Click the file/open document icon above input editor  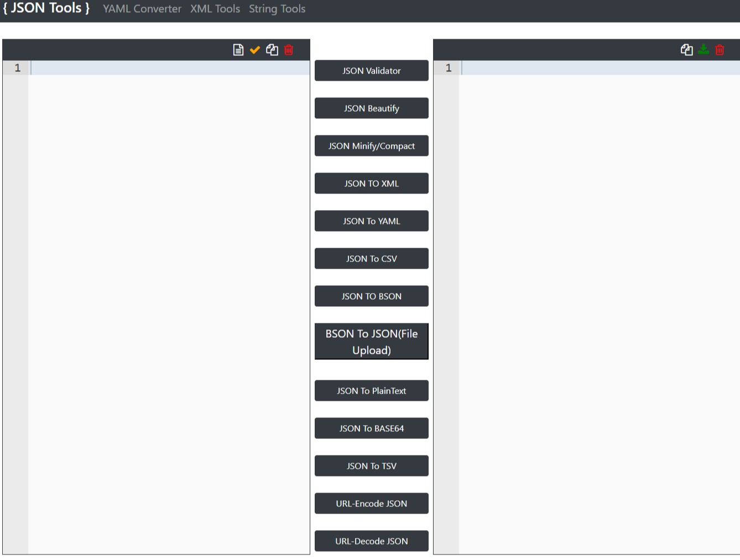click(238, 50)
